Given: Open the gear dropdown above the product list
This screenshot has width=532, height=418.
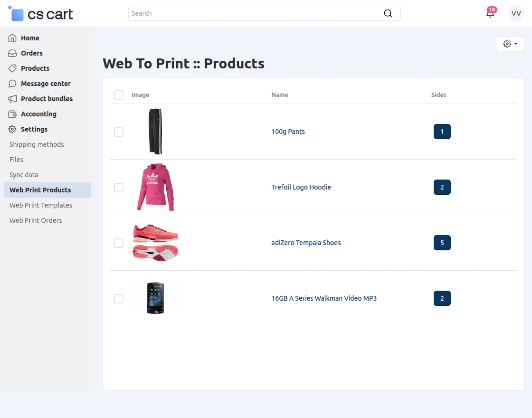Looking at the screenshot, I should (x=510, y=43).
